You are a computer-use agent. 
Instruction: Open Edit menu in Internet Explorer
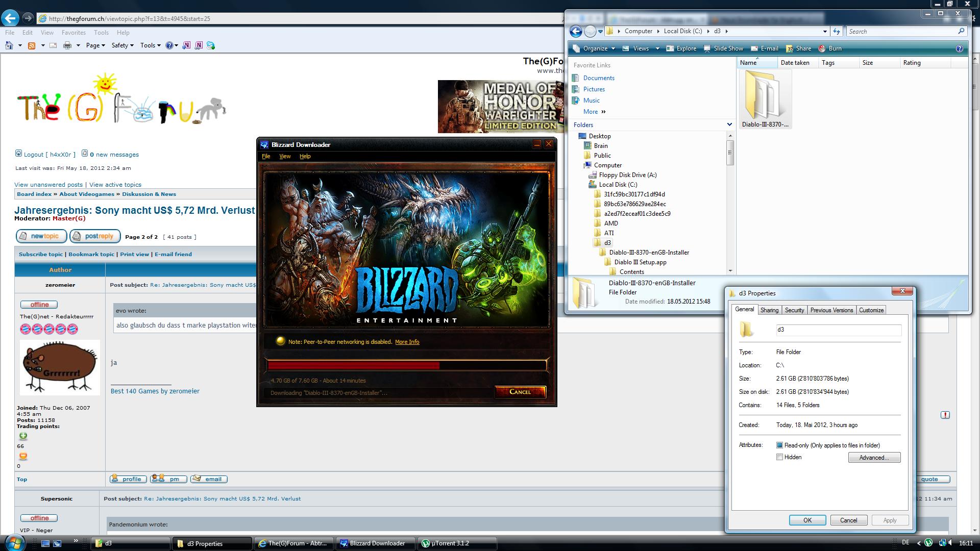tap(28, 32)
